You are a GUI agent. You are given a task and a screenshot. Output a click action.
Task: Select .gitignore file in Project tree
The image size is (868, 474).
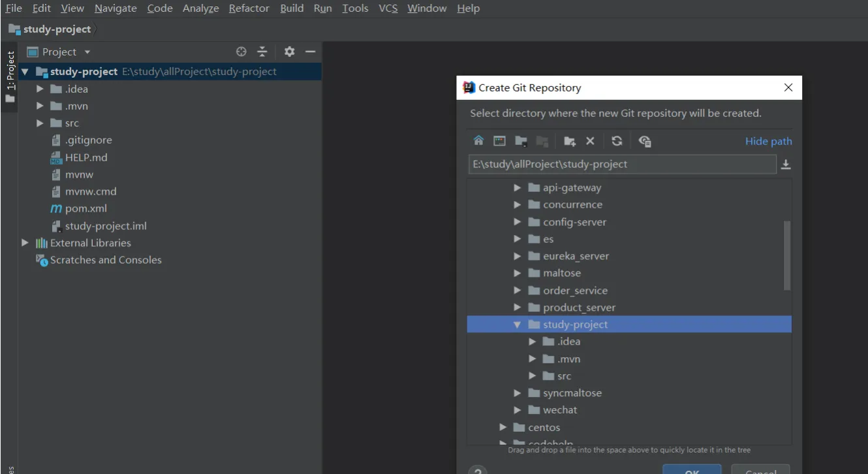click(88, 140)
